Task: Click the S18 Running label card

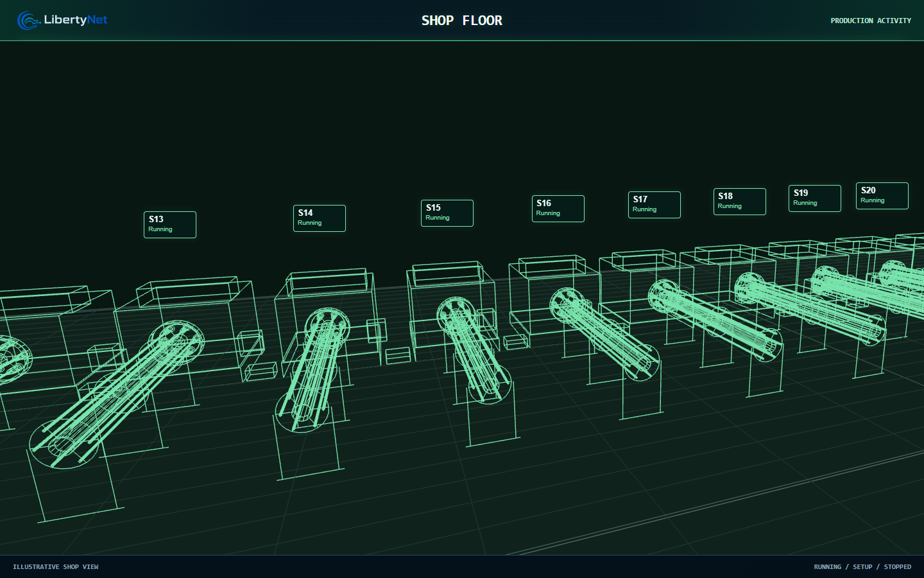Action: tap(740, 202)
